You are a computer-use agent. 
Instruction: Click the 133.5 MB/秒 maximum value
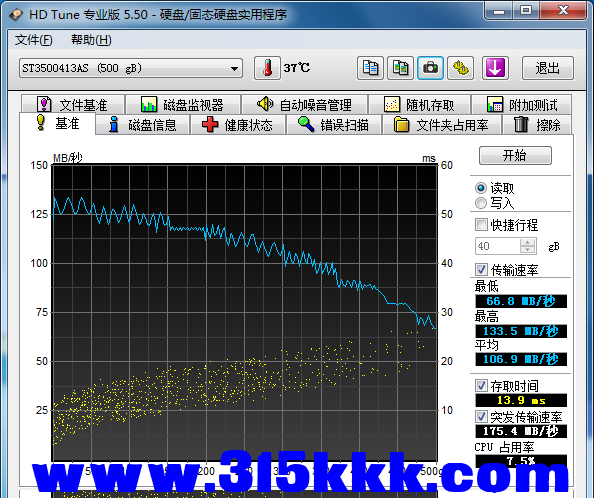521,331
